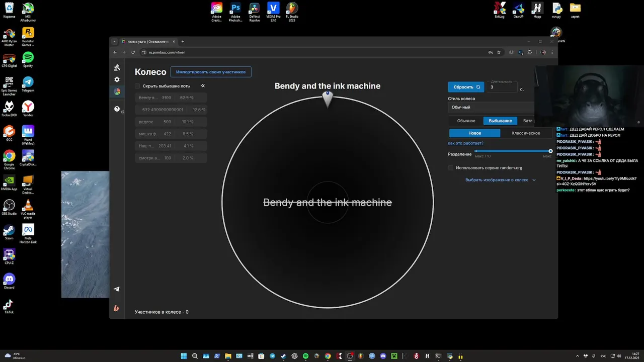Select the wheel pie-chart sidebar icon
The width and height of the screenshot is (644, 362).
[x=117, y=92]
